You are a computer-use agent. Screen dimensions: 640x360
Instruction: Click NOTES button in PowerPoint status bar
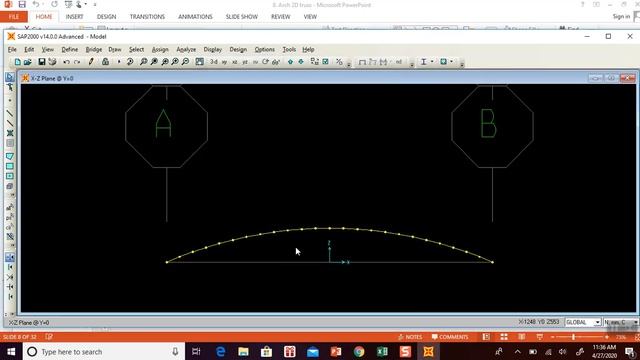pos(410,337)
